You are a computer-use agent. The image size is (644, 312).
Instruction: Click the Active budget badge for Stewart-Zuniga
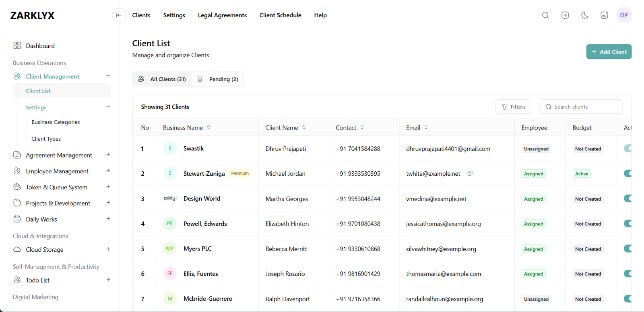click(x=582, y=174)
